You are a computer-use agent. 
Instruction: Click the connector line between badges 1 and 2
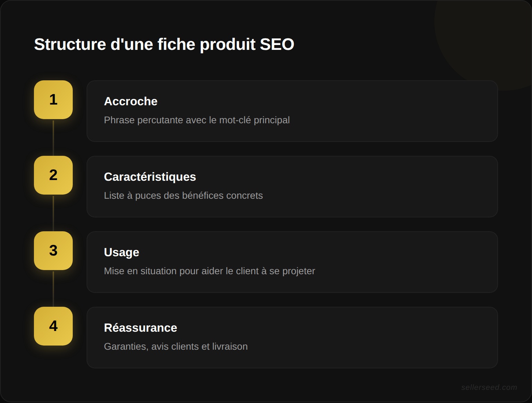click(53, 138)
